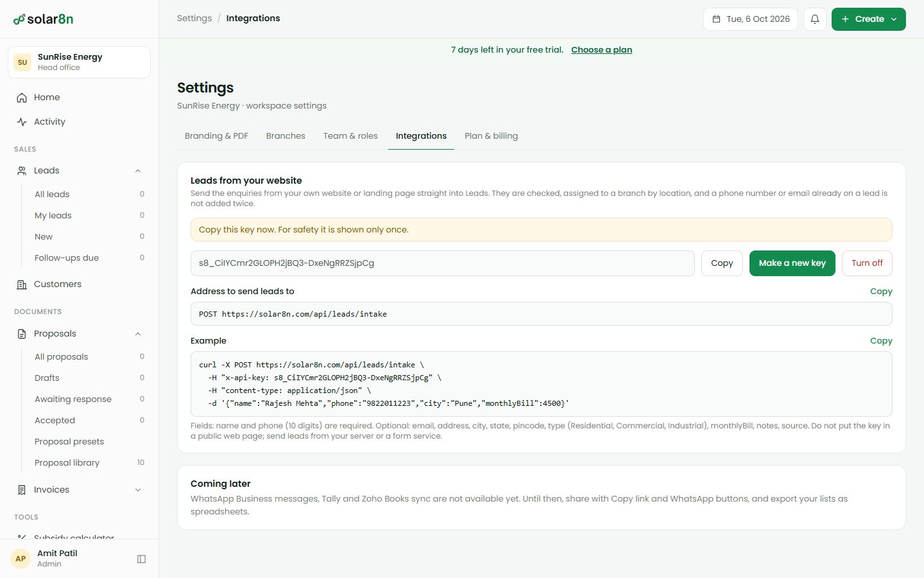This screenshot has width=924, height=578.
Task: Click the Activity pulse icon
Action: (x=22, y=122)
